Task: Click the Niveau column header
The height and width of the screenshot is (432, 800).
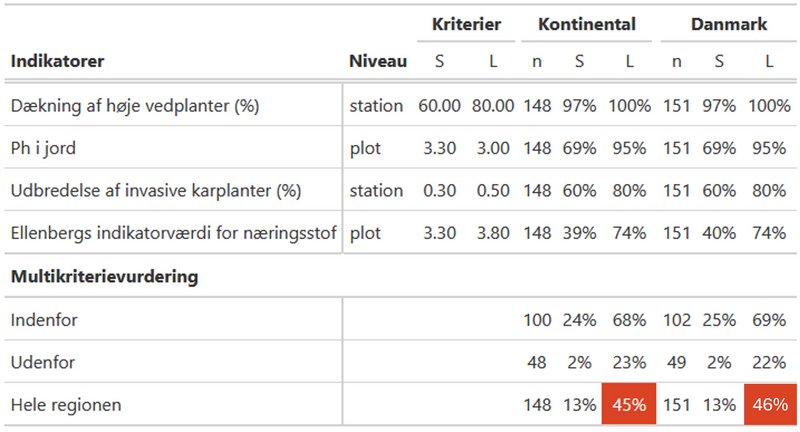Action: pyautogui.click(x=378, y=61)
